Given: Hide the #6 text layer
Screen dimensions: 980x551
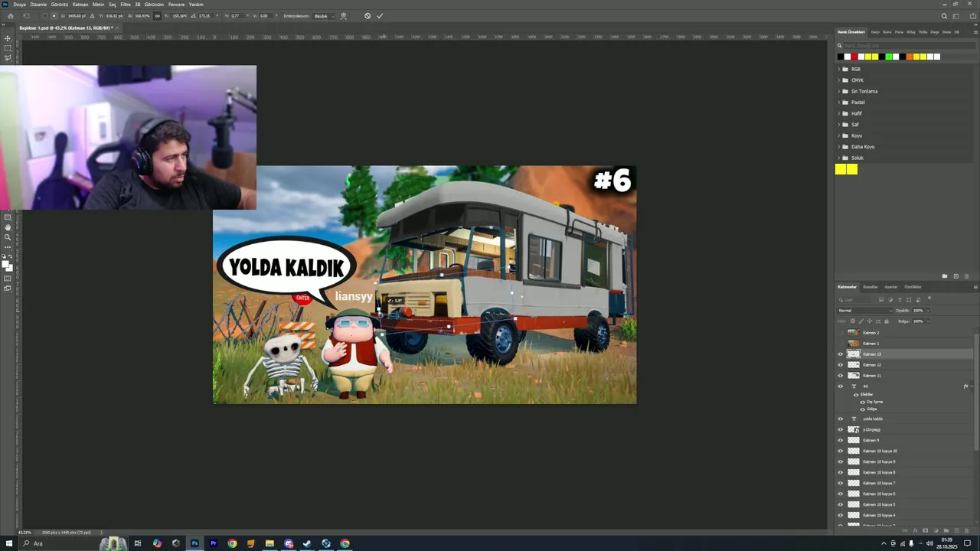Looking at the screenshot, I should tap(840, 386).
